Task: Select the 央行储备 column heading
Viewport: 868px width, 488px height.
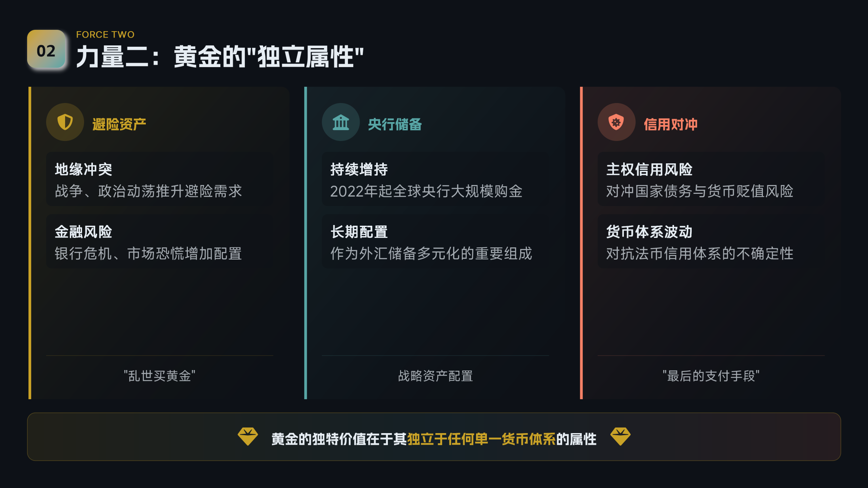Action: [395, 124]
